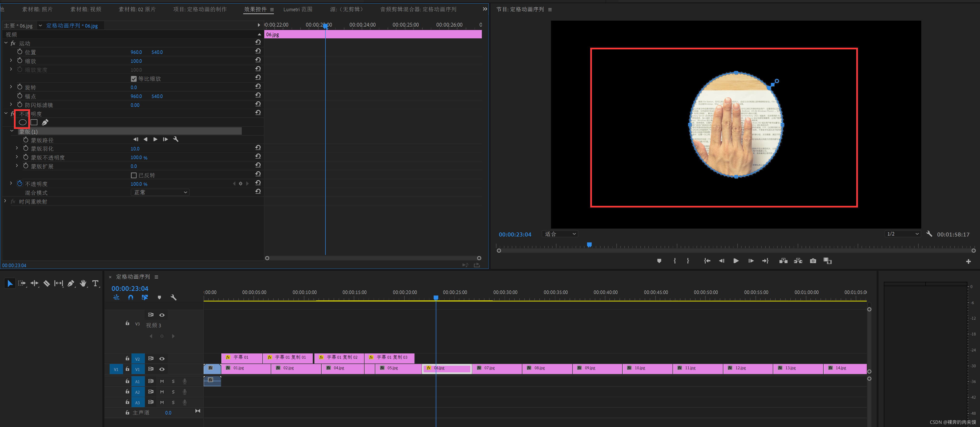The height and width of the screenshot is (427, 980).
Task: Select the Hand tool
Action: click(83, 283)
